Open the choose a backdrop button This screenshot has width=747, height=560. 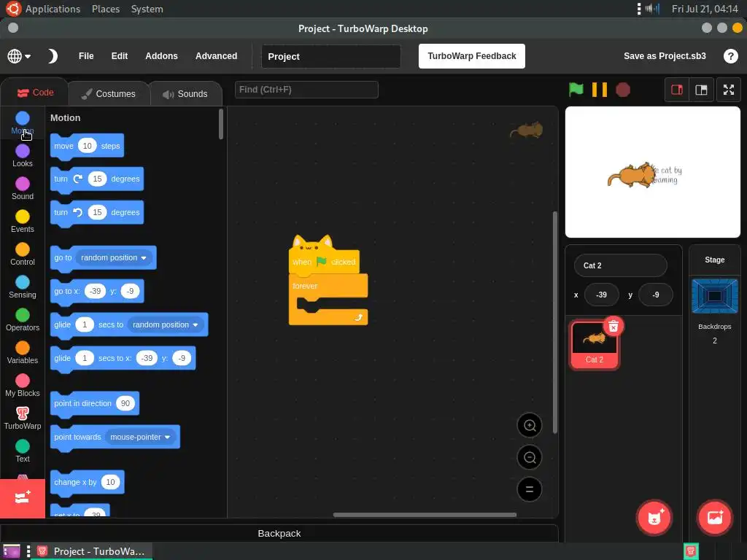pyautogui.click(x=715, y=518)
